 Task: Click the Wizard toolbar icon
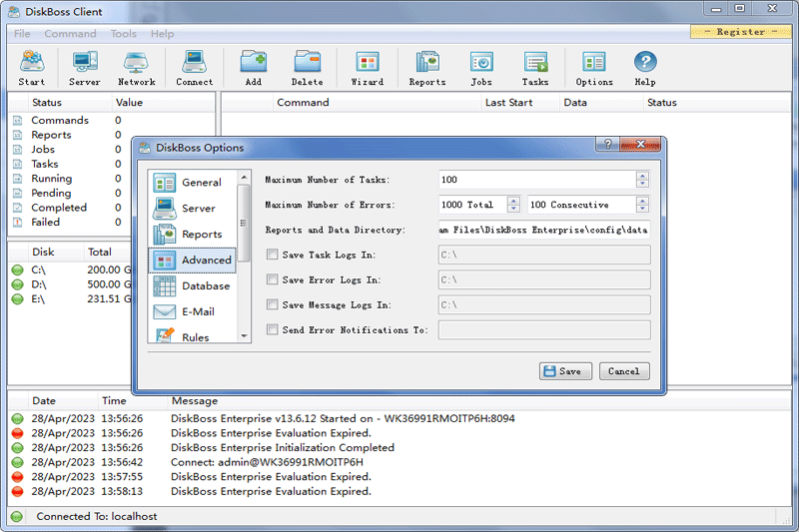click(367, 68)
